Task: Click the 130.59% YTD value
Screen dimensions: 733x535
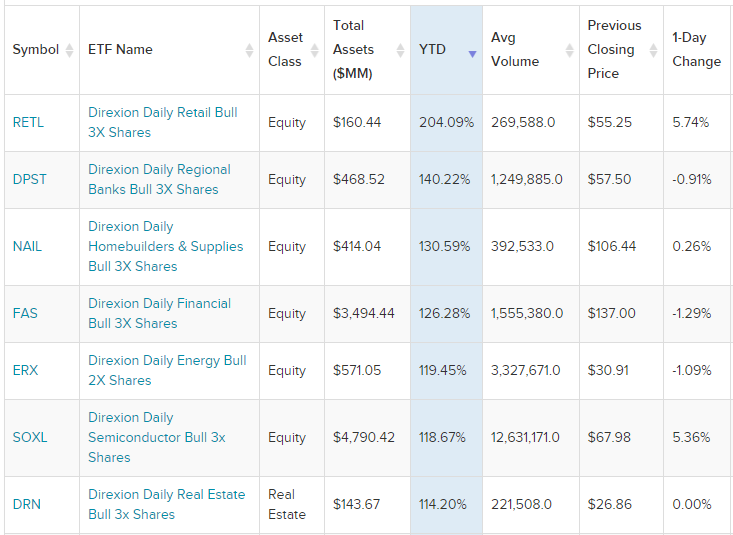Action: point(444,246)
